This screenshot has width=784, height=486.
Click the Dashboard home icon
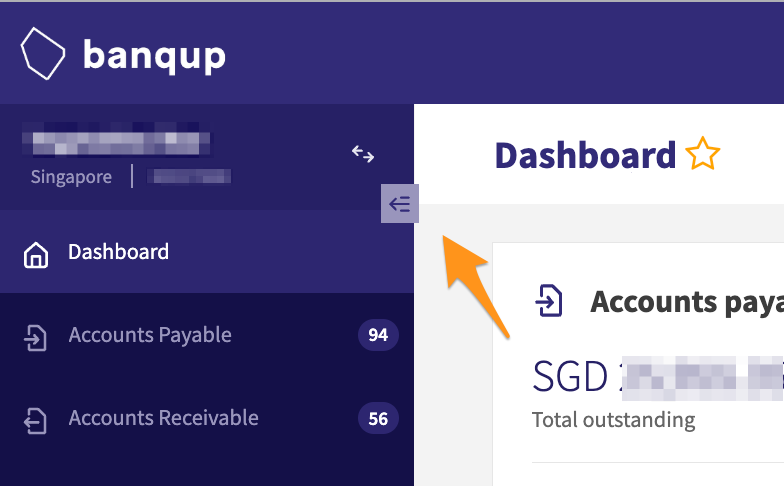pos(36,255)
